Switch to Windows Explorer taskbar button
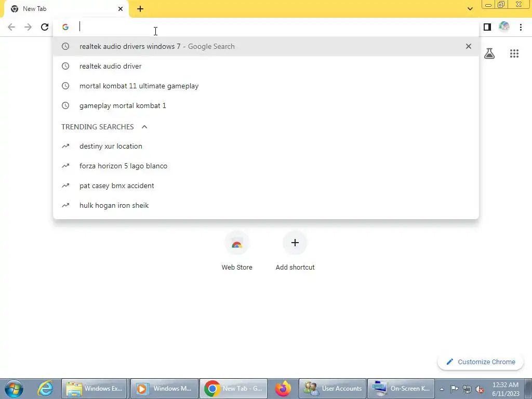532x399 pixels. pyautogui.click(x=95, y=389)
